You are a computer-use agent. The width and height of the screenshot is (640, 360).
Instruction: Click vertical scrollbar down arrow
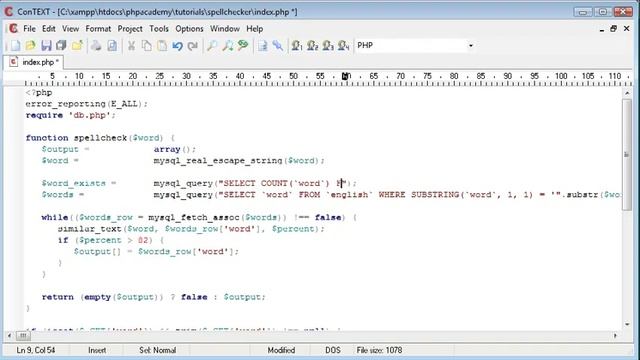[x=627, y=324]
